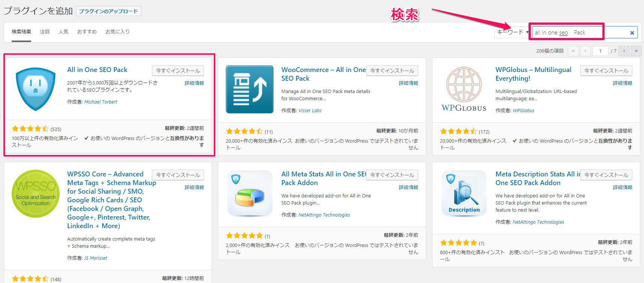The width and height of the screenshot is (644, 283).
Task: Go to the next page of results
Action: (624, 51)
